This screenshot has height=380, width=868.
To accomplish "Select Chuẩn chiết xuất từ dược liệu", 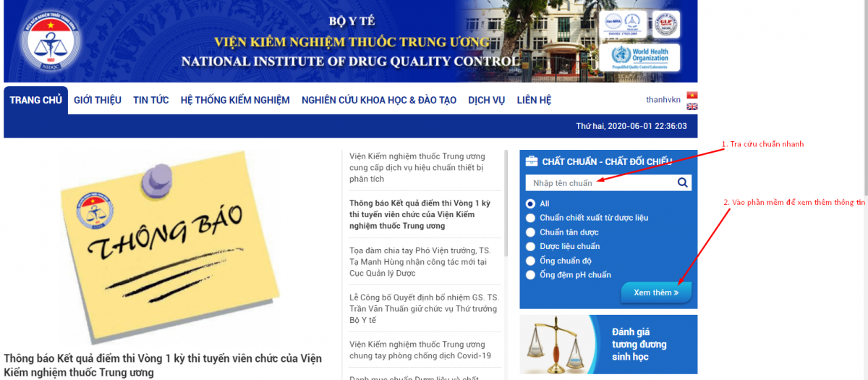I will [531, 218].
